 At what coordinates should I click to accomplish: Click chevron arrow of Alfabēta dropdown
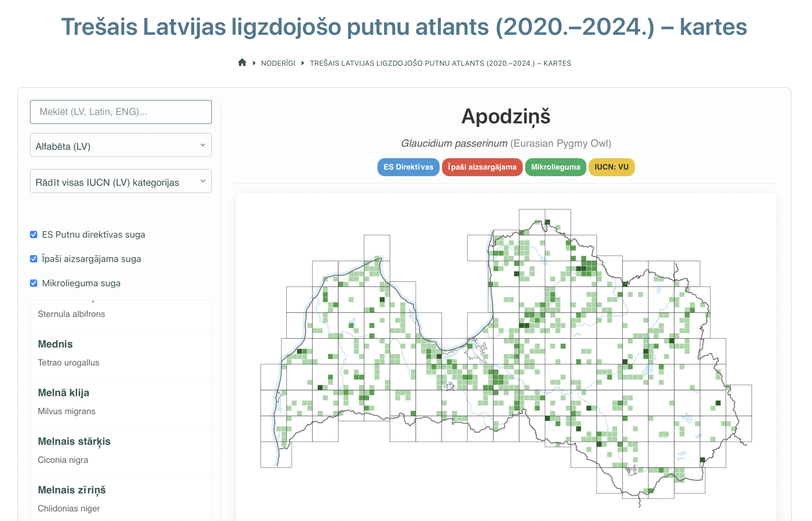pos(203,145)
